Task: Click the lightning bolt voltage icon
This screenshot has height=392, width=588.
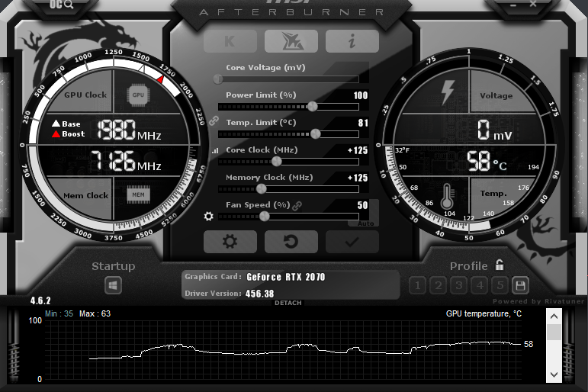Action: pos(448,92)
